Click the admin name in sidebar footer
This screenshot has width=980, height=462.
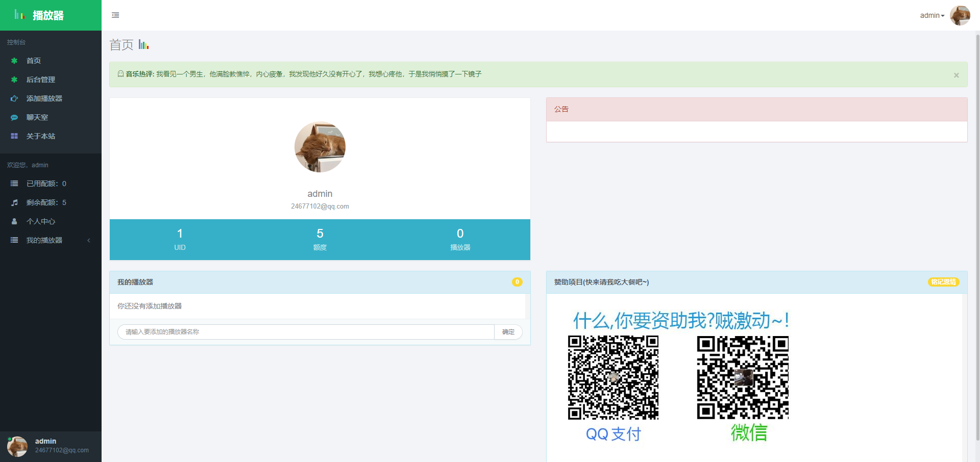point(46,441)
